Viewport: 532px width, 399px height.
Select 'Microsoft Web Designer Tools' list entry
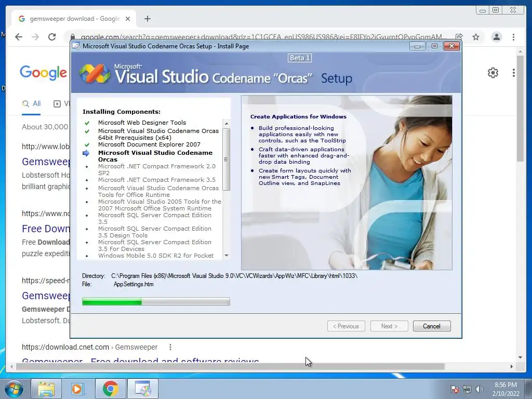(142, 123)
